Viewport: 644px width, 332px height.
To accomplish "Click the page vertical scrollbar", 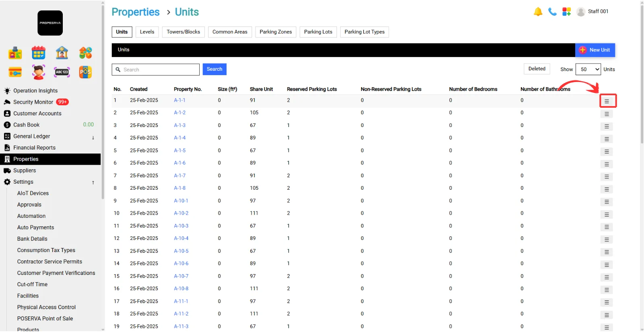I will click(x=642, y=74).
